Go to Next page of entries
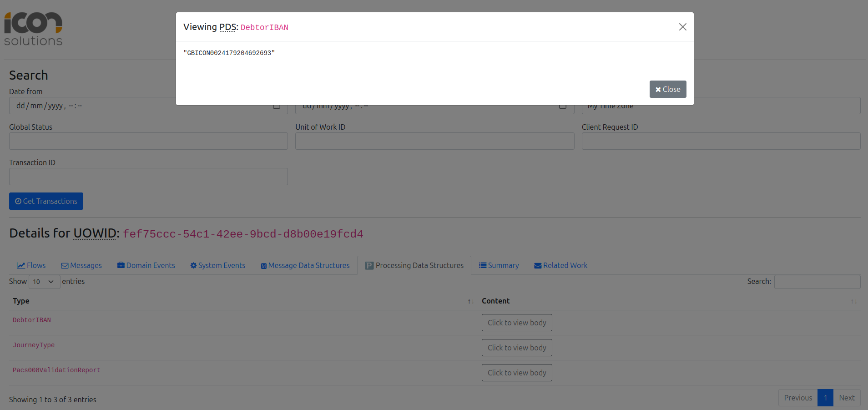 [847, 398]
